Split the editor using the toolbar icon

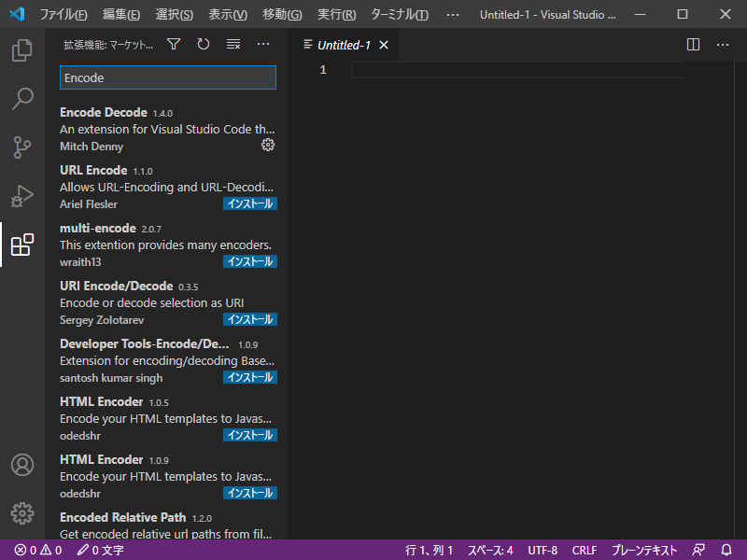tap(692, 44)
